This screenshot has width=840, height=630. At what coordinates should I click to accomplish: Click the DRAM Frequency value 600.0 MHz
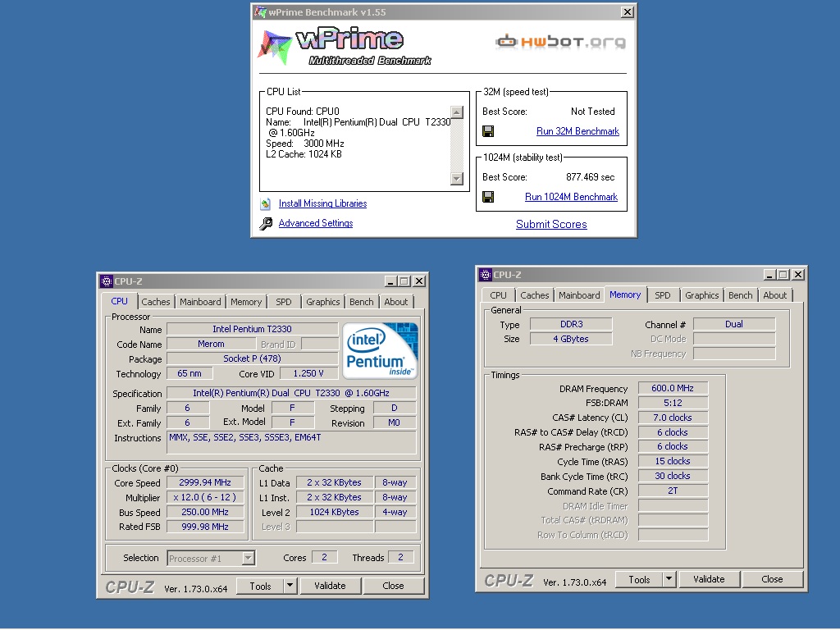(x=673, y=388)
